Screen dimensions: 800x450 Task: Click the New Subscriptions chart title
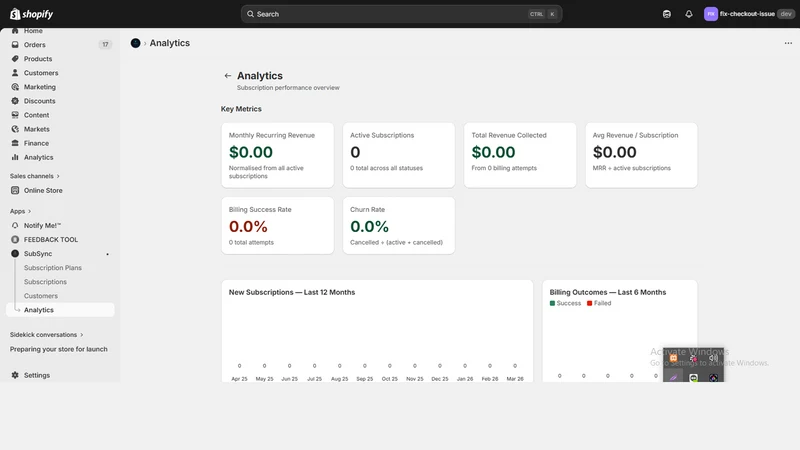pyautogui.click(x=292, y=292)
